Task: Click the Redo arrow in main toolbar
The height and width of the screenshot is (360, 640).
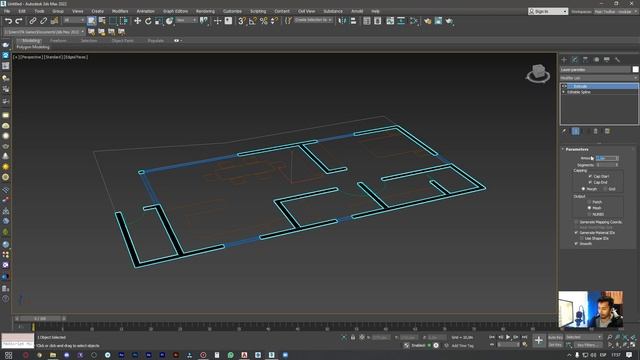Action: pos(18,20)
